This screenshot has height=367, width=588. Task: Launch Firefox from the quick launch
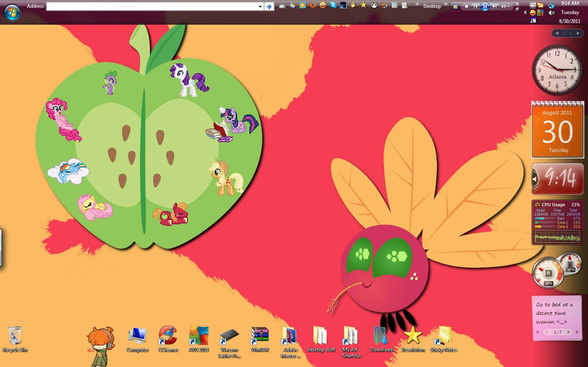click(312, 5)
